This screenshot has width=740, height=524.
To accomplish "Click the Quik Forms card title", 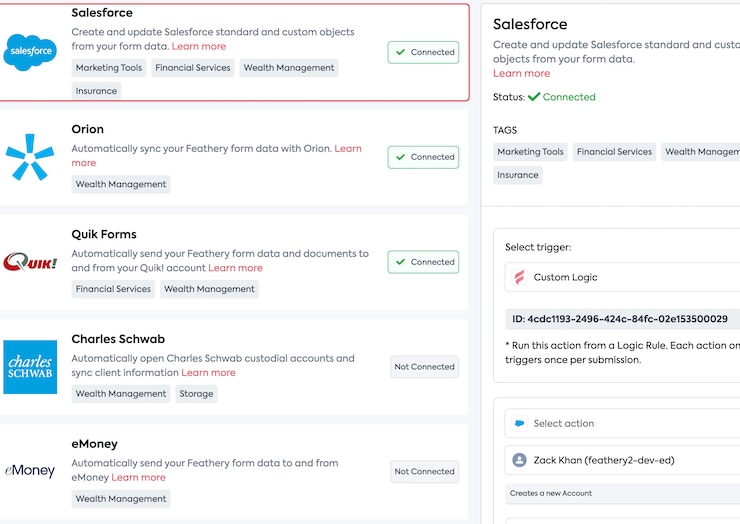I will (x=104, y=234).
